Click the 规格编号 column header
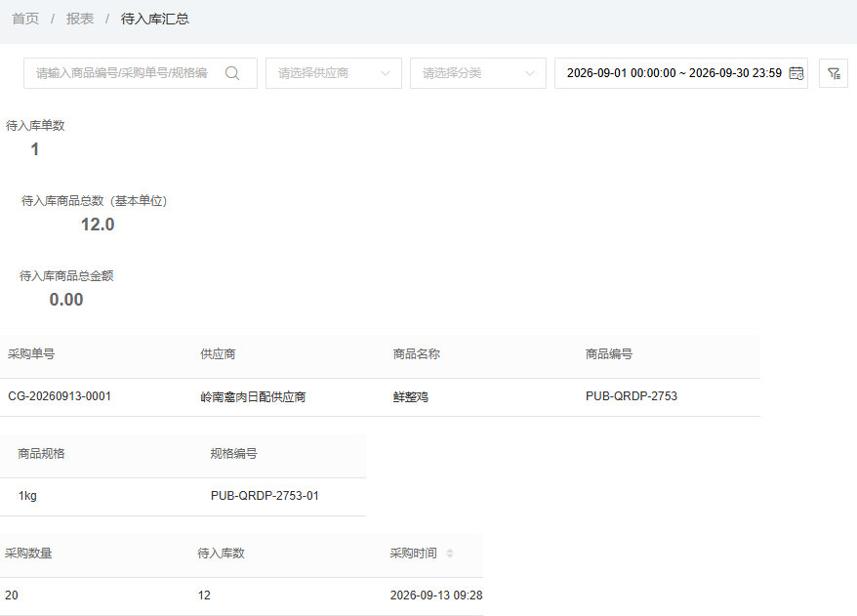Image resolution: width=857 pixels, height=616 pixels. tap(233, 454)
